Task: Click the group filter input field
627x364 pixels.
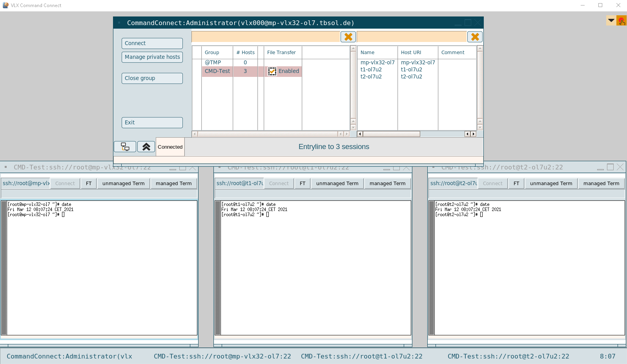Action: 266,37
